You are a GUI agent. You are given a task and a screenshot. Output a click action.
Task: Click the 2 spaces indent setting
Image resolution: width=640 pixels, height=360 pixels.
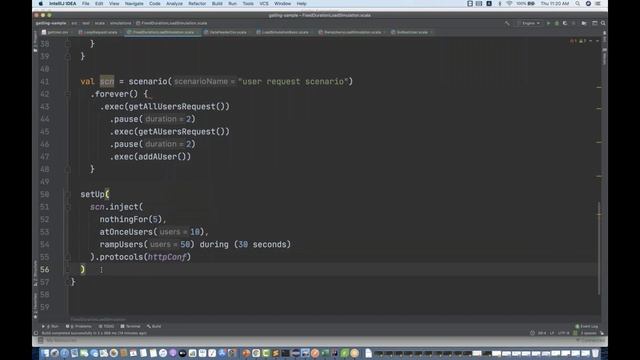(589, 333)
